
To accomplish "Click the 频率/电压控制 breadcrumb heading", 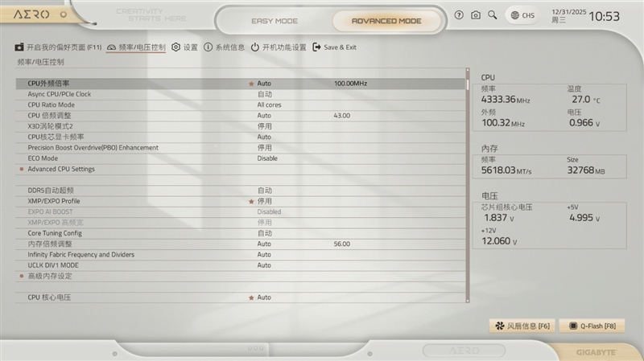I will click(x=40, y=62).
